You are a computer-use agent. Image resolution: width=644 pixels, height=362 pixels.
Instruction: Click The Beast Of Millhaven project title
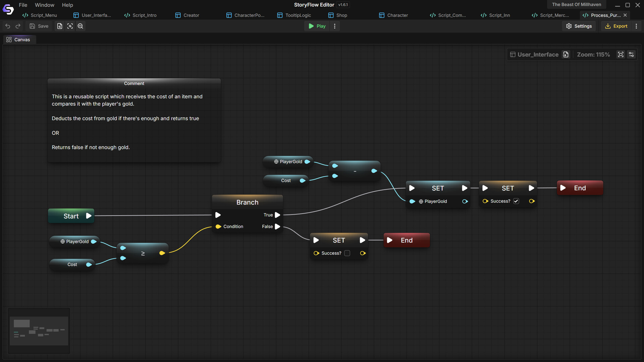pos(577,4)
